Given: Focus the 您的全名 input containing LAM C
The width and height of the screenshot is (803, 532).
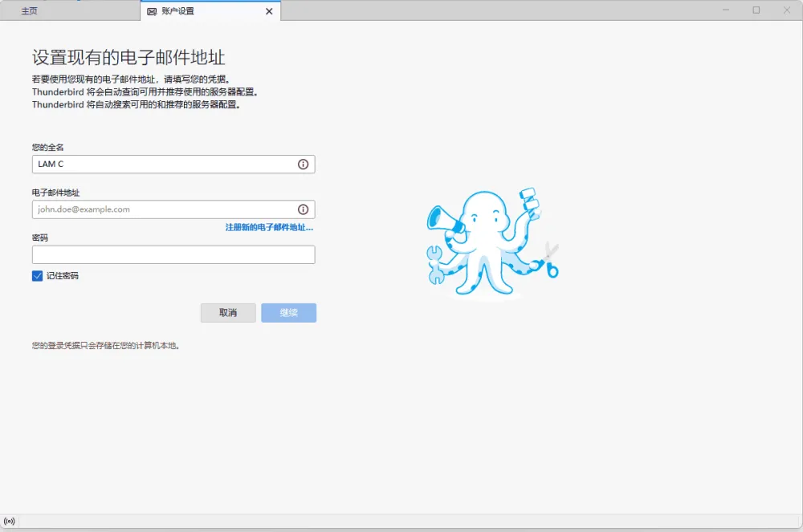Looking at the screenshot, I should click(x=161, y=164).
